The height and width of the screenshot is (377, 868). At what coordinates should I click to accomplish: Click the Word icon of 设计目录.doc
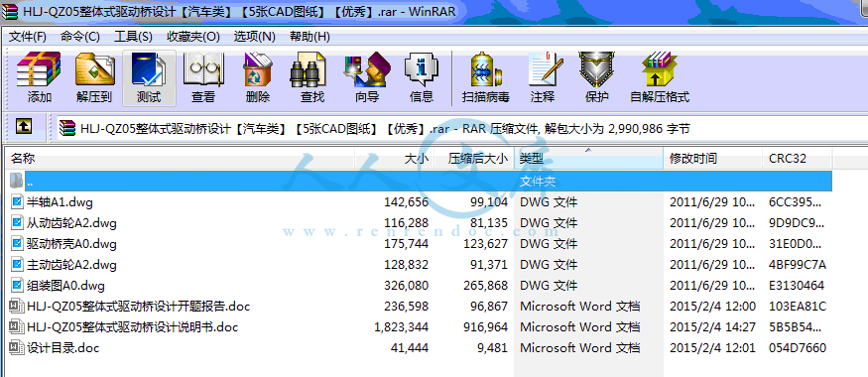coord(17,348)
